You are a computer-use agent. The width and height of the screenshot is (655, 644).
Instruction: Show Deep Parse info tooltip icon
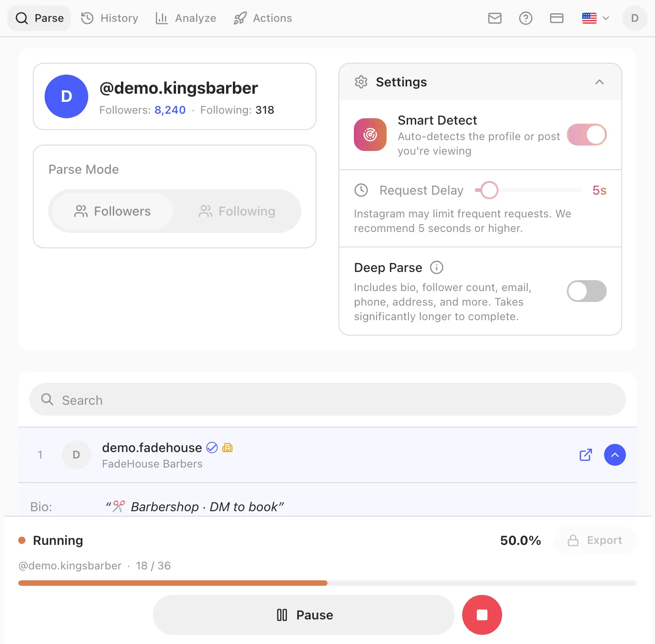(x=437, y=267)
